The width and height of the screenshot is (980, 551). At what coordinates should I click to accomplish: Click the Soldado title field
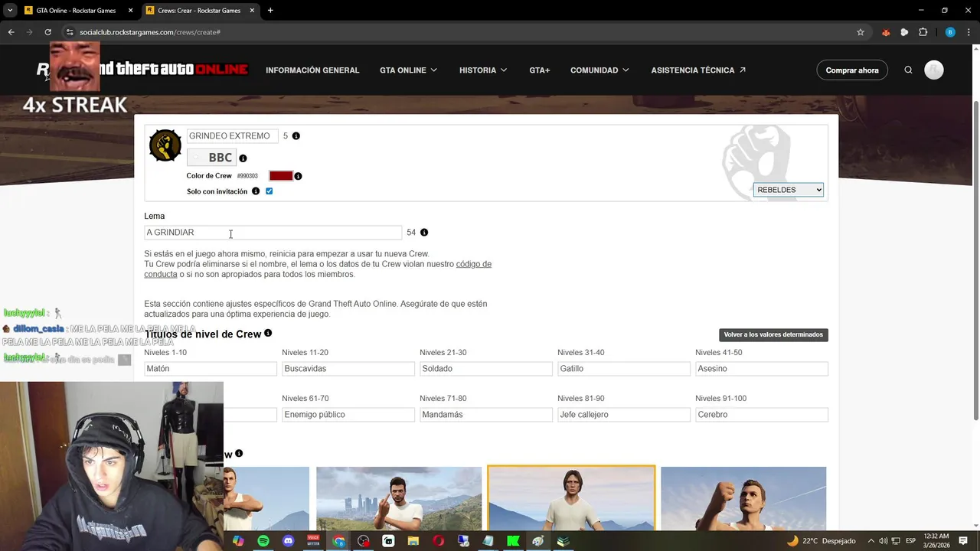(x=486, y=369)
